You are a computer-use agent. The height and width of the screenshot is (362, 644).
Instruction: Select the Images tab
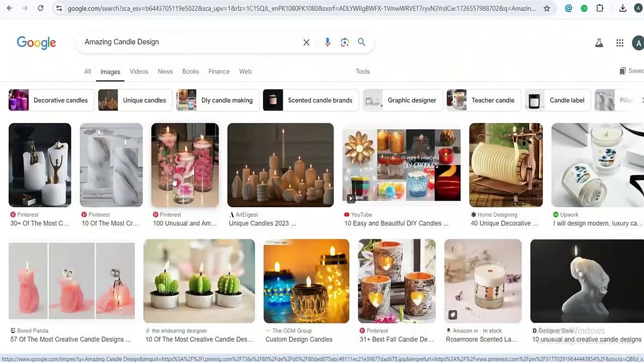(110, 72)
